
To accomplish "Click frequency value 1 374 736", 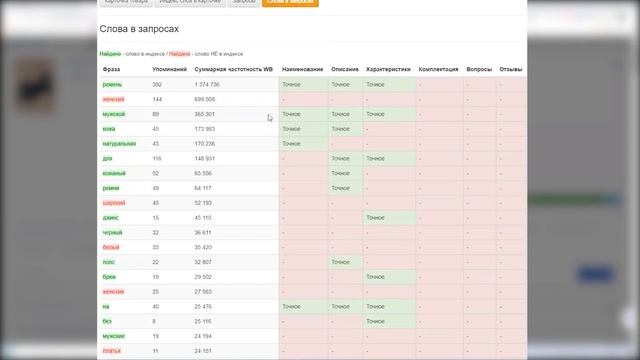I will pyautogui.click(x=207, y=84).
